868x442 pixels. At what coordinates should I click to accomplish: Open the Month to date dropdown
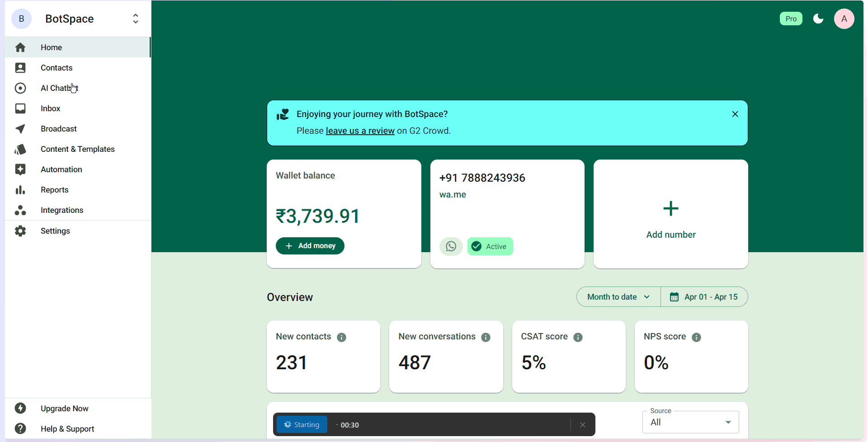[x=618, y=297]
